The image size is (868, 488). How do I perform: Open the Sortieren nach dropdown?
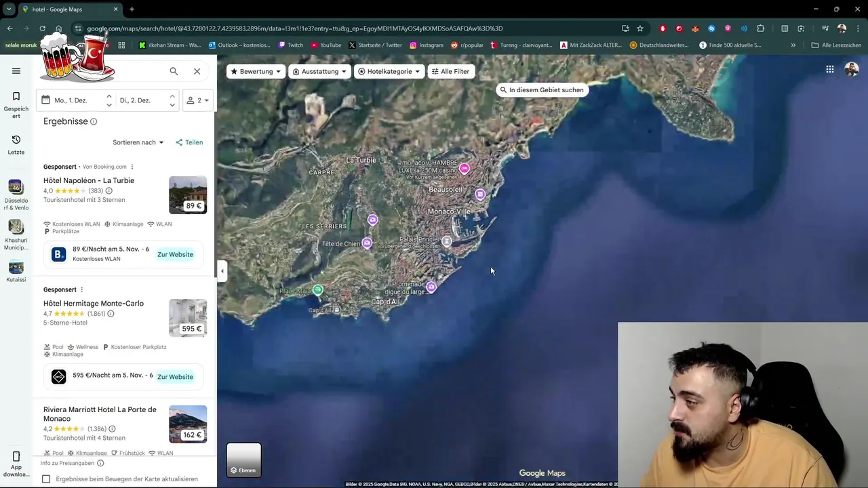pyautogui.click(x=138, y=142)
